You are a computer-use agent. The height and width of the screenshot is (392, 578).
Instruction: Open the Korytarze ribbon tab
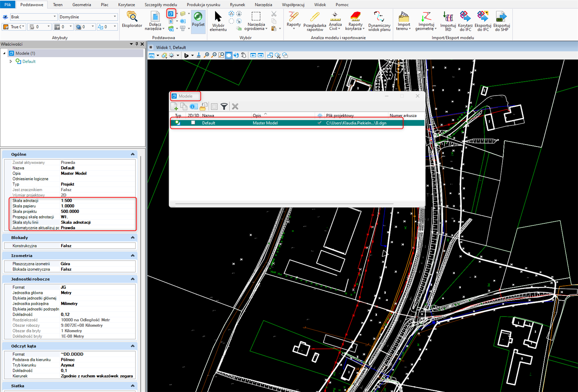126,5
